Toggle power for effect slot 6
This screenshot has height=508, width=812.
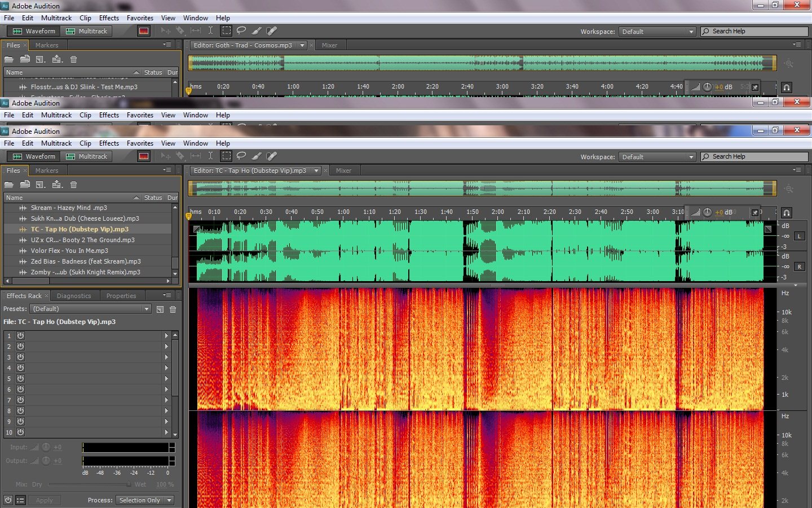[20, 389]
